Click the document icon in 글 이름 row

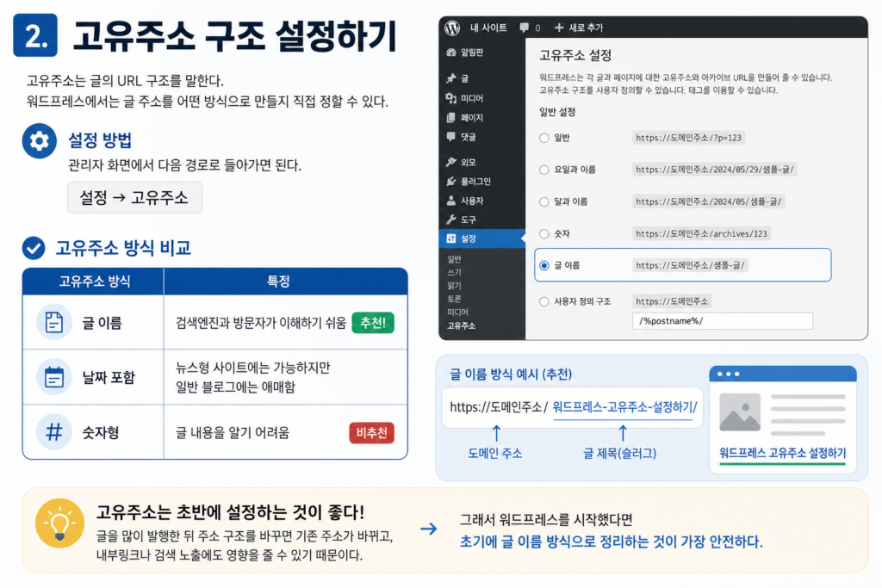(54, 322)
